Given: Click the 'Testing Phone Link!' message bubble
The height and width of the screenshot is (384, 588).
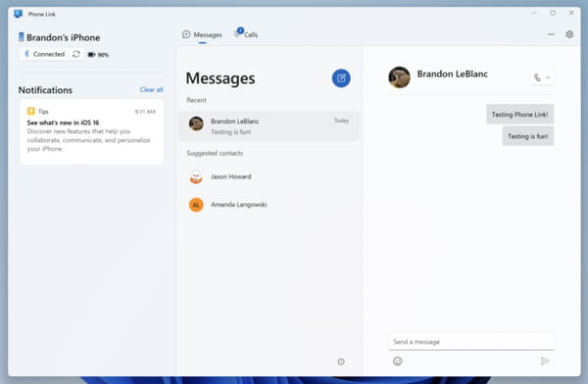Looking at the screenshot, I should [519, 115].
